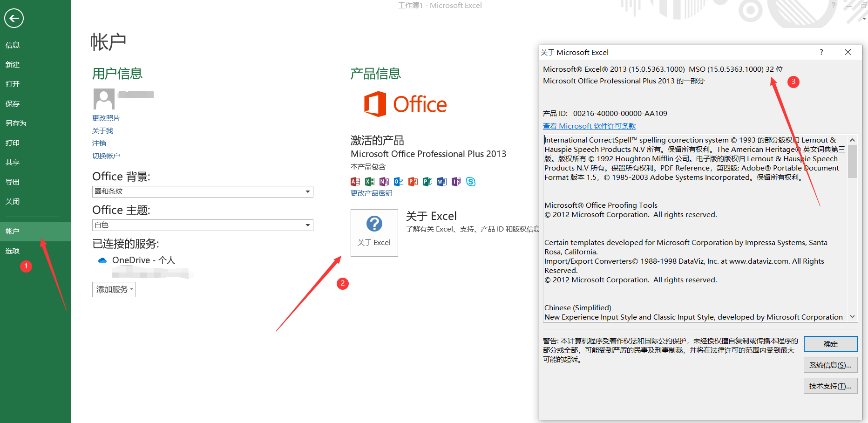Click the About me (关于我) link
The image size is (868, 423).
pos(102,131)
